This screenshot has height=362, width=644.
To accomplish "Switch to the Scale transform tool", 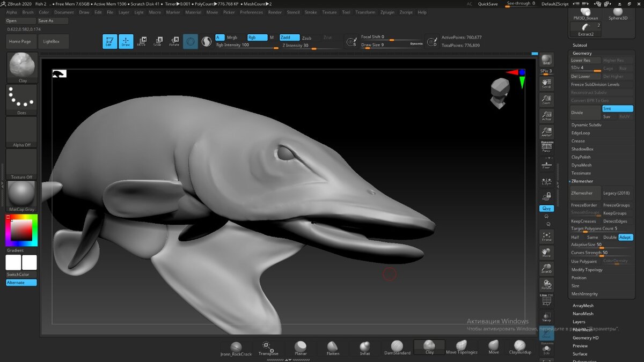I will click(x=158, y=41).
